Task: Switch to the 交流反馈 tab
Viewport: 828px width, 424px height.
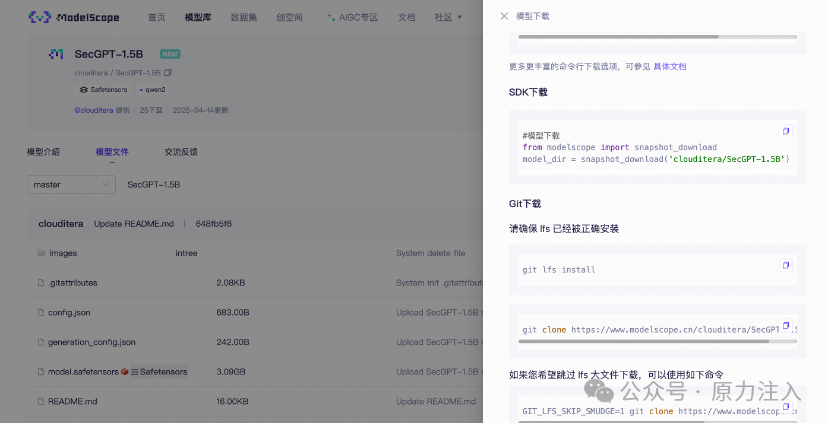Action: coord(181,152)
